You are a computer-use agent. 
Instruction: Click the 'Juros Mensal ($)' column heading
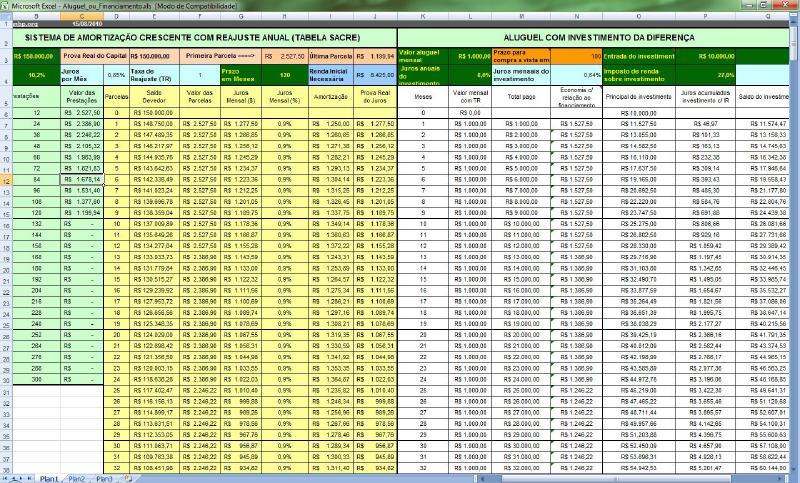(x=241, y=96)
